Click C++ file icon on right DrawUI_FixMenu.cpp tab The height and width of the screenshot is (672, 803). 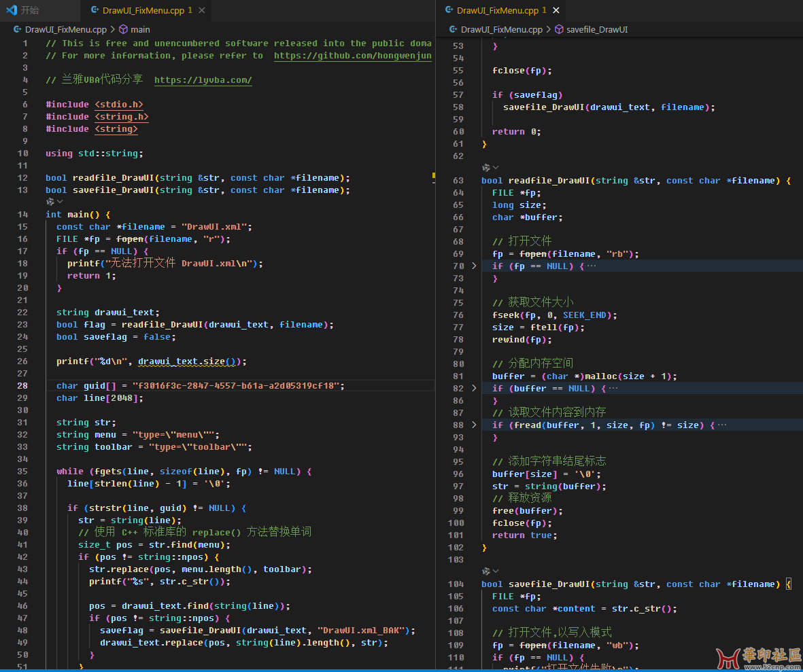[449, 10]
